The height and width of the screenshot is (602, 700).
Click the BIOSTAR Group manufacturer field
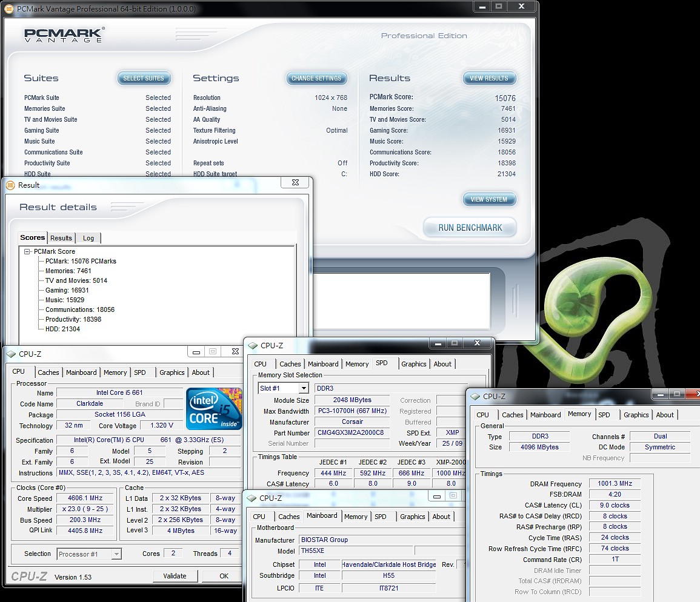point(382,540)
